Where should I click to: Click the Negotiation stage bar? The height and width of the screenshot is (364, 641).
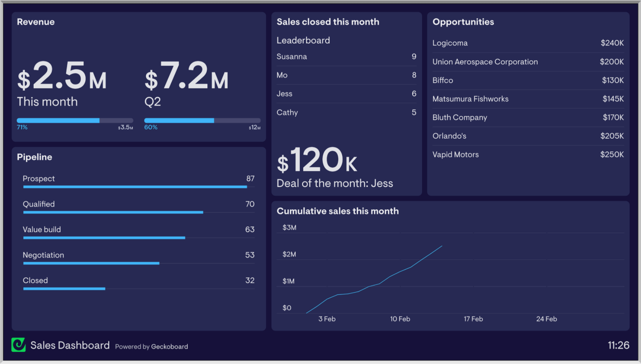click(91, 263)
